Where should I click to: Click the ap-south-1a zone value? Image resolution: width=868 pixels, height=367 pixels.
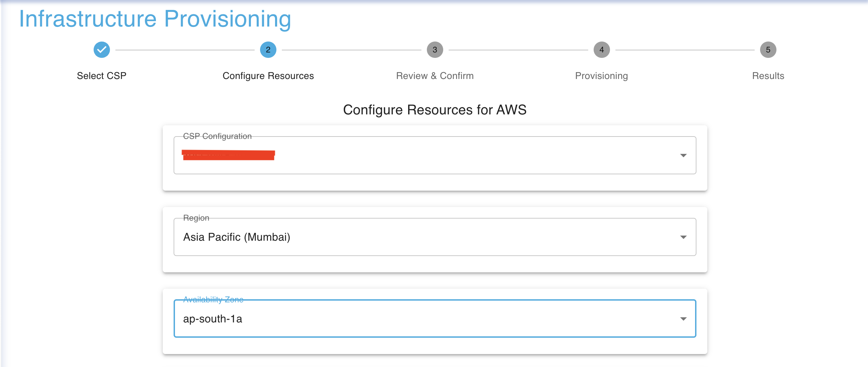click(212, 319)
